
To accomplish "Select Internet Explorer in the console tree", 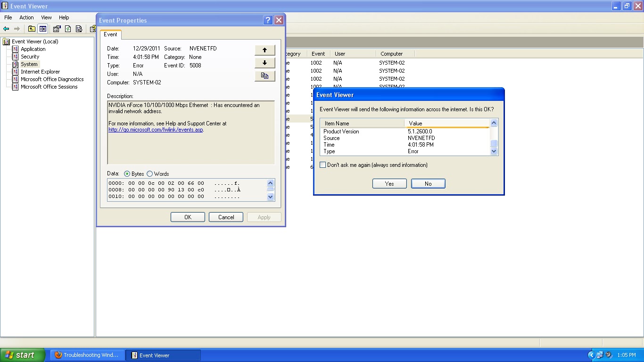I will point(40,72).
